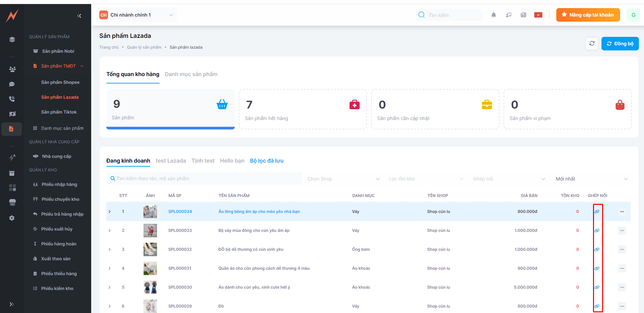This screenshot has width=644, height=313.
Task: Open three-dot menu for SPL000033 row
Action: click(622, 231)
